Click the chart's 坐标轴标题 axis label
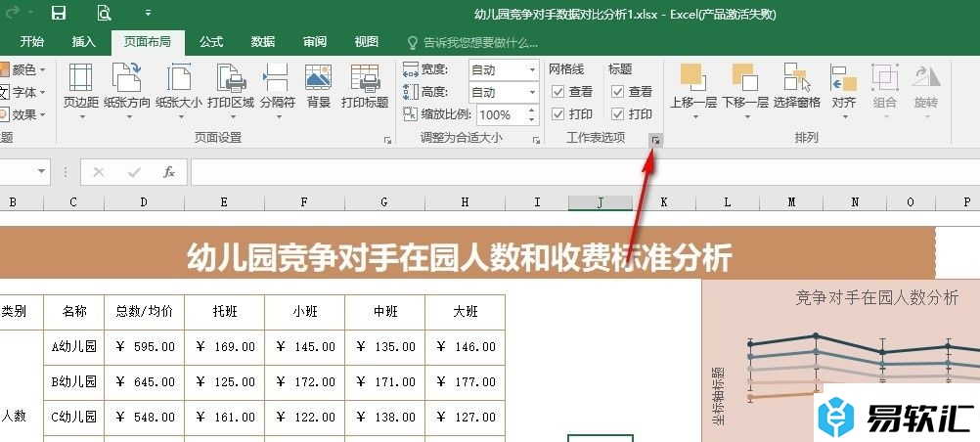Viewport: 980px width, 442px height. pyautogui.click(x=718, y=396)
